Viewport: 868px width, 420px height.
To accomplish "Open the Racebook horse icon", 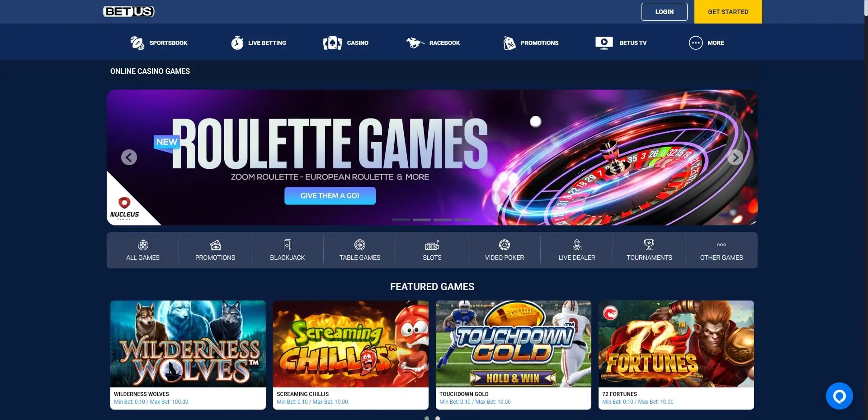I will 415,43.
